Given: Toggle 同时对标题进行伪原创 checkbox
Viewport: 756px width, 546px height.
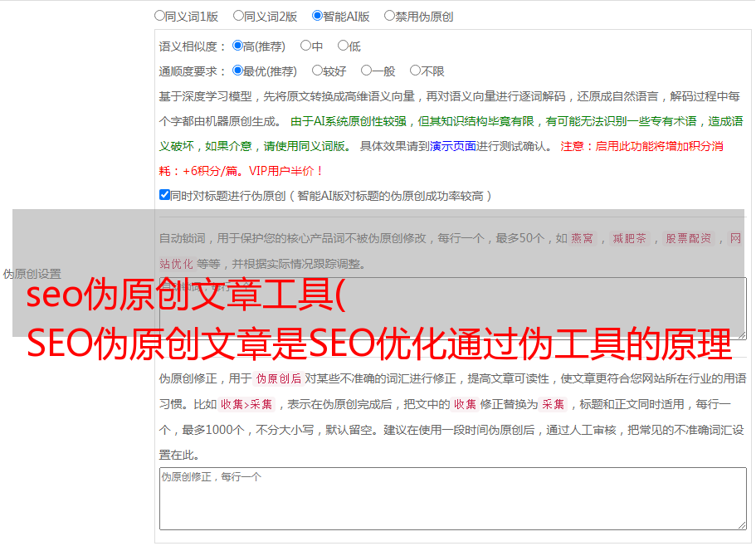Looking at the screenshot, I should coord(164,195).
